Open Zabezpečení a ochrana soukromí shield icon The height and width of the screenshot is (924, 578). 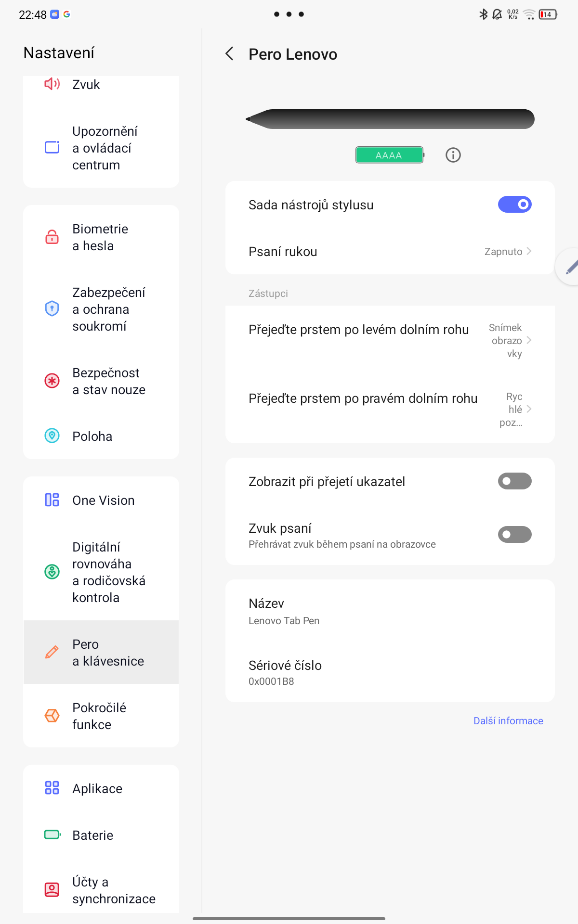tap(52, 308)
